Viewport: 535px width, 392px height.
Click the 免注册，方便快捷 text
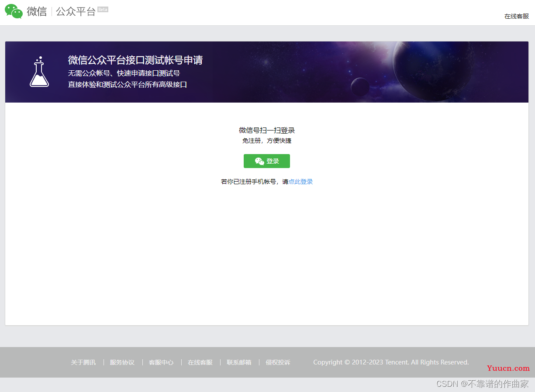click(267, 141)
